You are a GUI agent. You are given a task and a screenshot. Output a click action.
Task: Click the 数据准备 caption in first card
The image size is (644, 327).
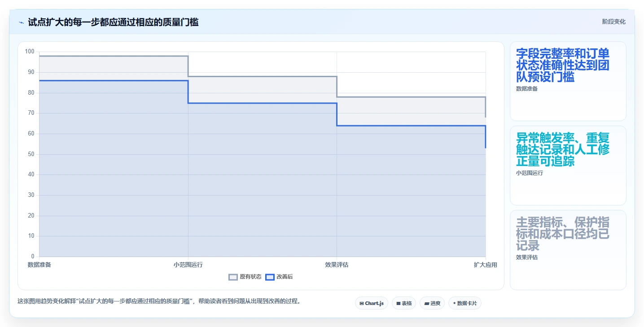tap(527, 89)
